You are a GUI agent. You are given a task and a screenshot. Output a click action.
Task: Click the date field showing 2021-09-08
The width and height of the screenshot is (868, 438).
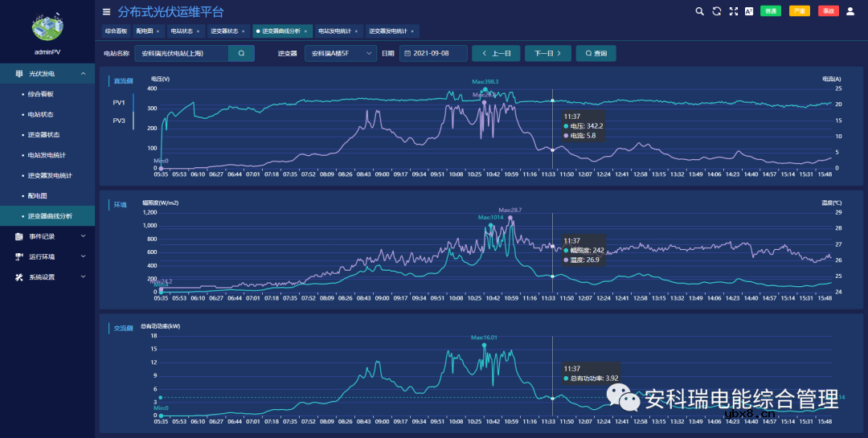point(437,53)
